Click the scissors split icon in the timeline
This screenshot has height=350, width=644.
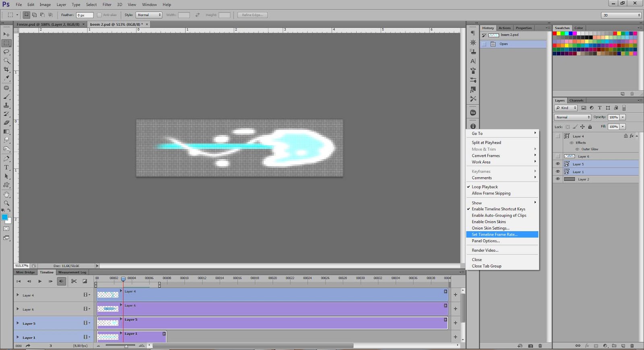tap(74, 281)
